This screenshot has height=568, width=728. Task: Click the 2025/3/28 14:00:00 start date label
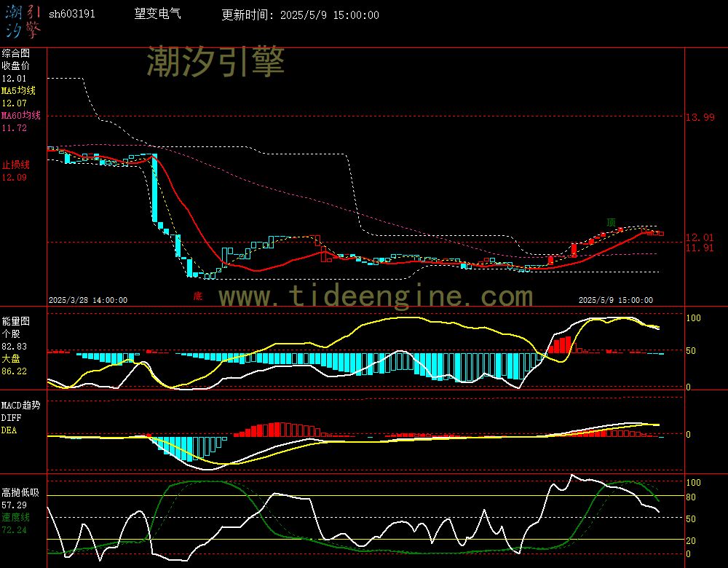88,300
